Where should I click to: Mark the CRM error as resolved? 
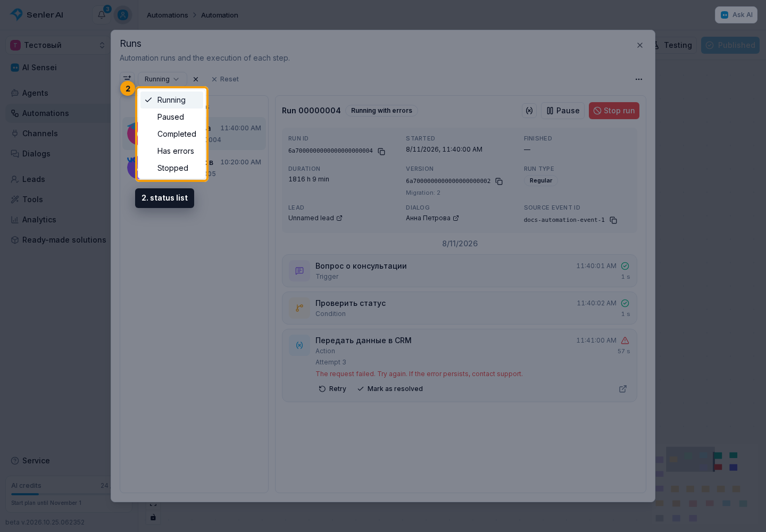pos(390,389)
